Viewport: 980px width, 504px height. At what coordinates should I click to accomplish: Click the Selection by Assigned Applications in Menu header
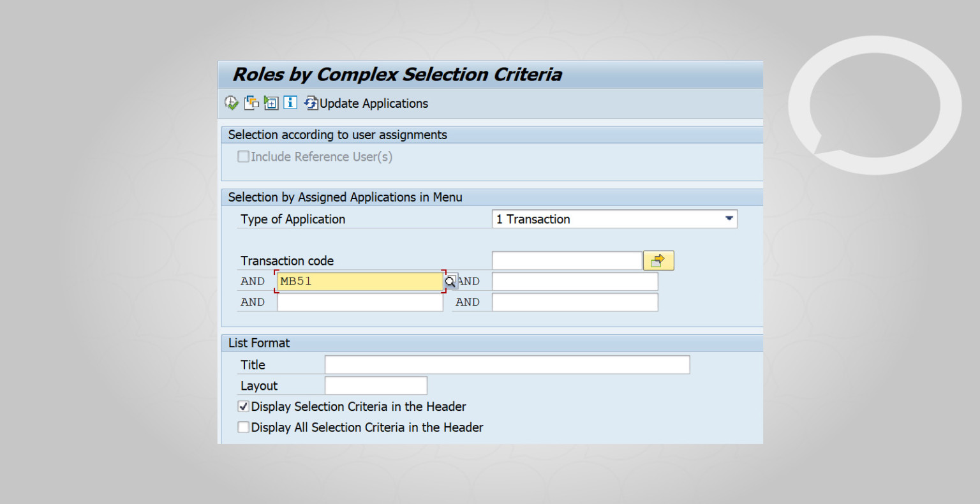[345, 197]
